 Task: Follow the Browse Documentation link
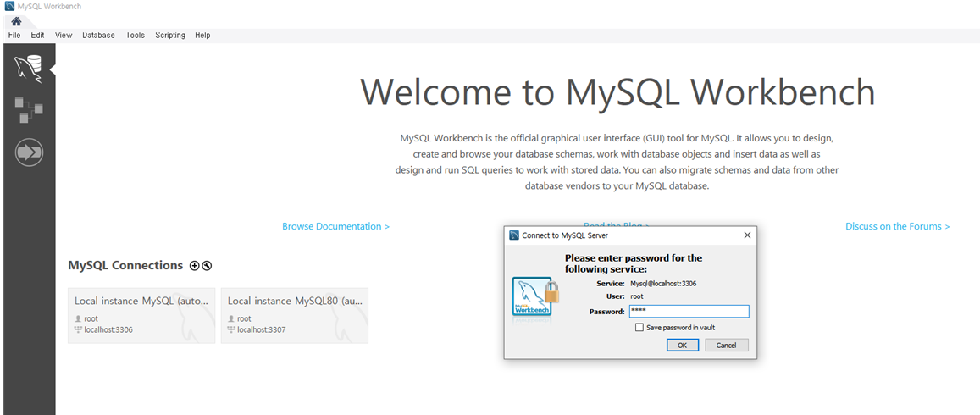tap(335, 226)
